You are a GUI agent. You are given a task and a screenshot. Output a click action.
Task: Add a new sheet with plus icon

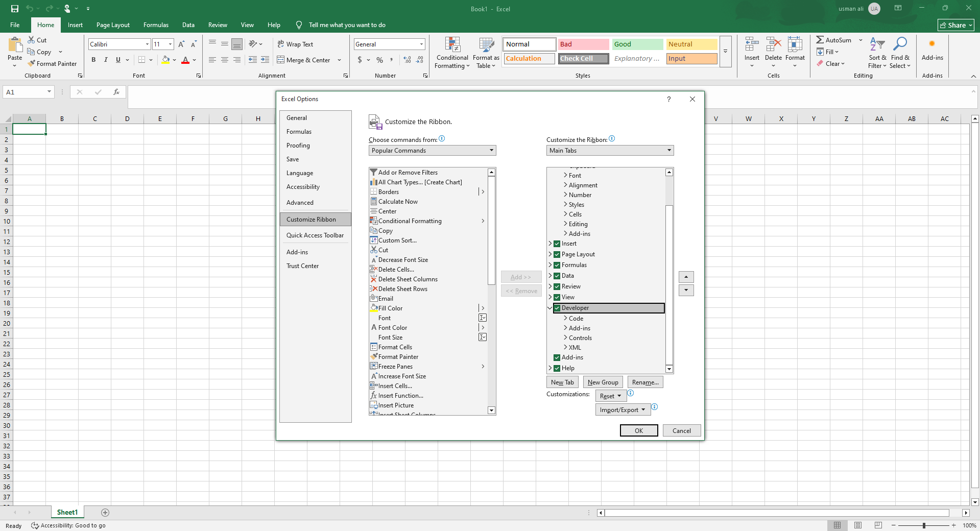105,513
